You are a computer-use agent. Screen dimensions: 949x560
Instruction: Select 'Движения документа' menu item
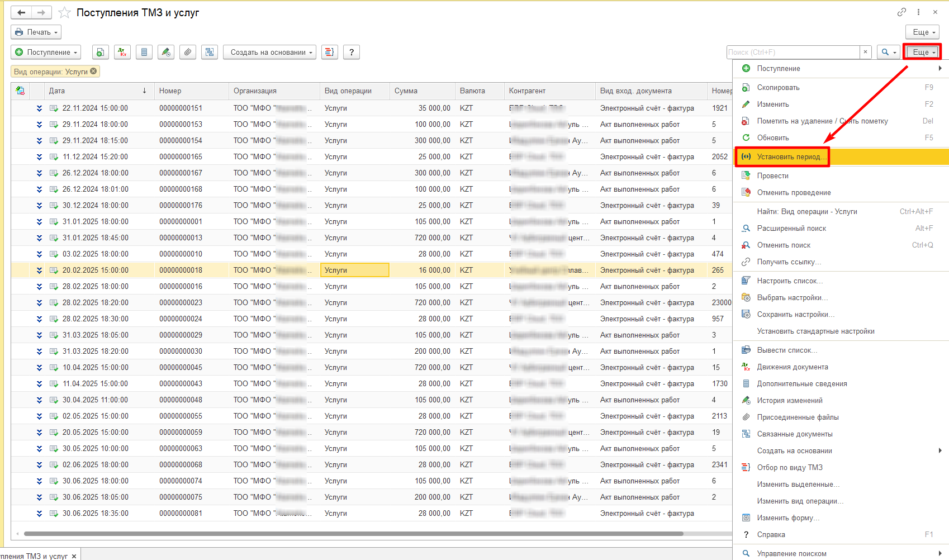[x=841, y=367]
